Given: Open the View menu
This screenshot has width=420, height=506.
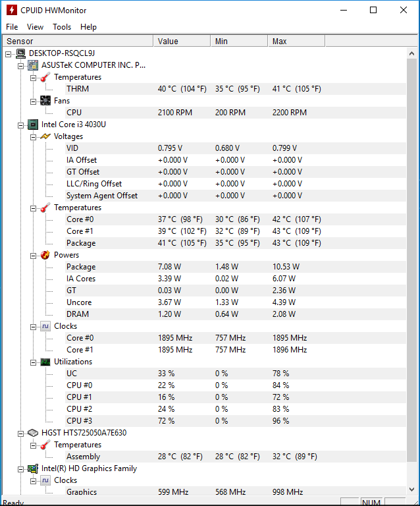Looking at the screenshot, I should [x=35, y=27].
